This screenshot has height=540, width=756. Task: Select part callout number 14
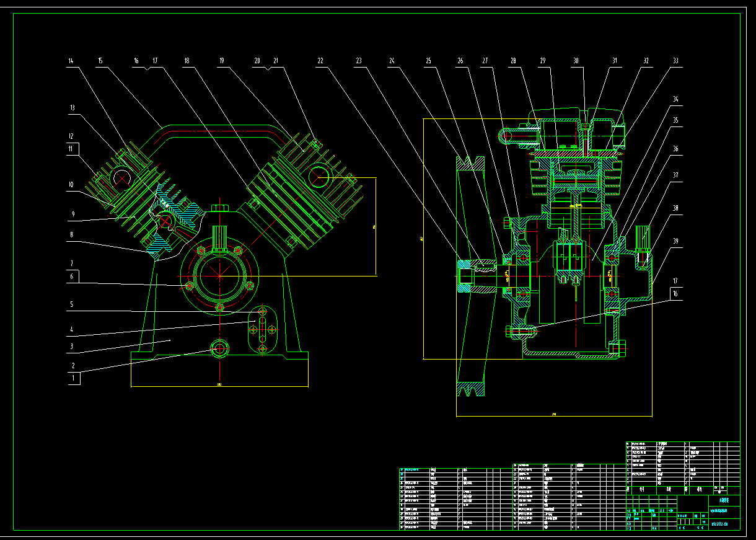coord(71,61)
